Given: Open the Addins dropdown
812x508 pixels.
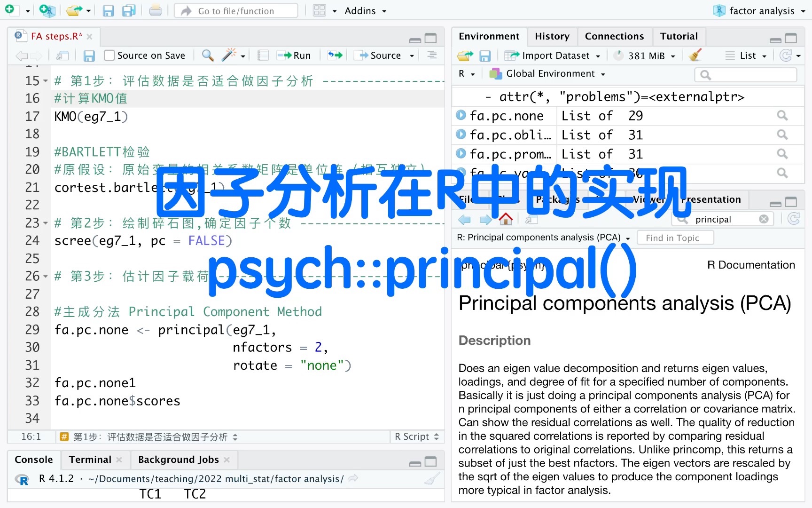Looking at the screenshot, I should 366,10.
